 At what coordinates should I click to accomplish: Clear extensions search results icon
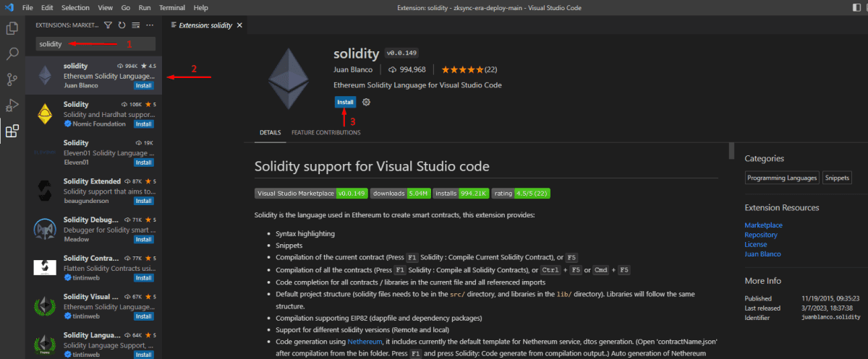(135, 25)
